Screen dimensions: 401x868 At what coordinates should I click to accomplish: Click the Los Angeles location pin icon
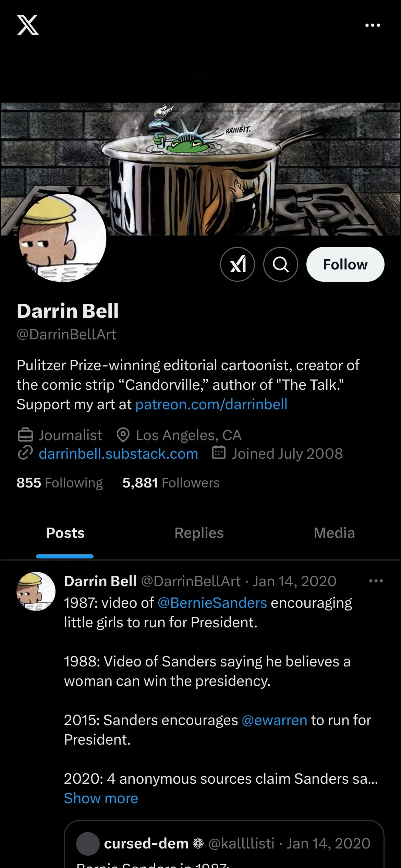click(x=123, y=435)
